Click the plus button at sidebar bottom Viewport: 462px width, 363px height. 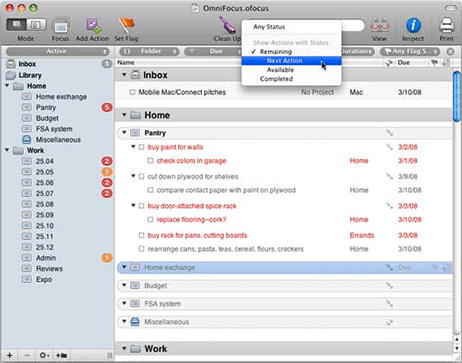pos(10,355)
